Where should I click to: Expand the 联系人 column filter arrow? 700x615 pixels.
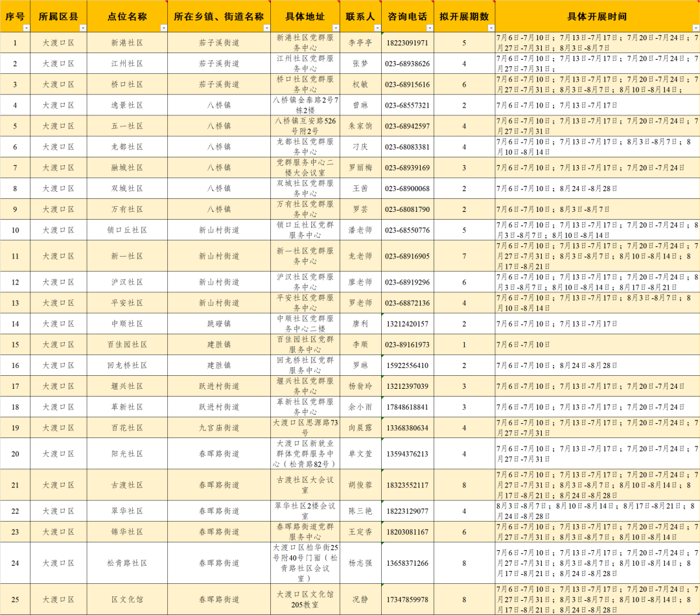coord(377,28)
